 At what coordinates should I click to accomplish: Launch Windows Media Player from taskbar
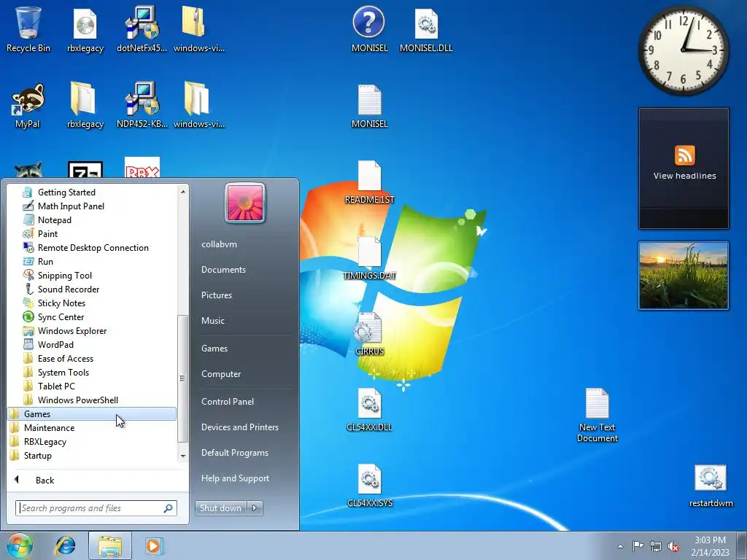click(x=153, y=545)
